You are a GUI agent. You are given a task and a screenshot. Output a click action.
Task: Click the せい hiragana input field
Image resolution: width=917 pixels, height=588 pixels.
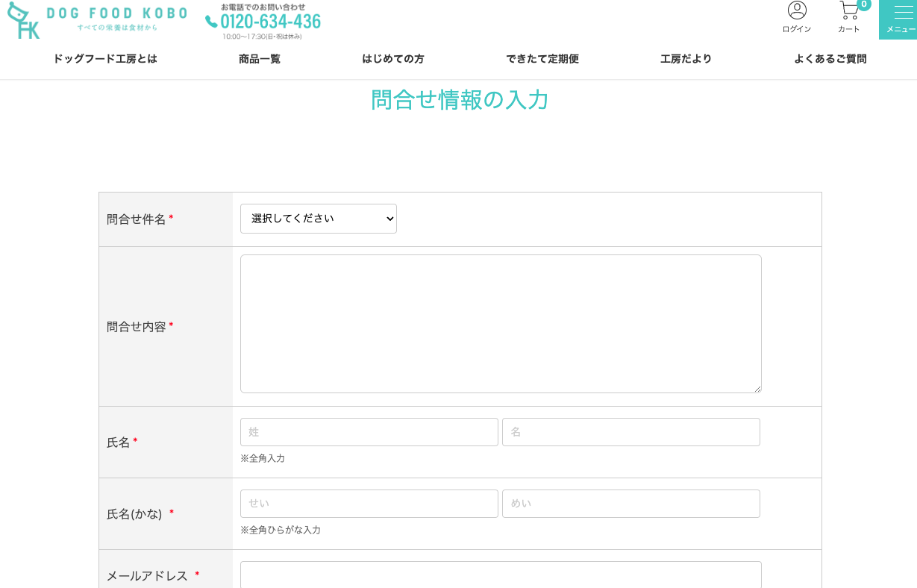coord(369,504)
